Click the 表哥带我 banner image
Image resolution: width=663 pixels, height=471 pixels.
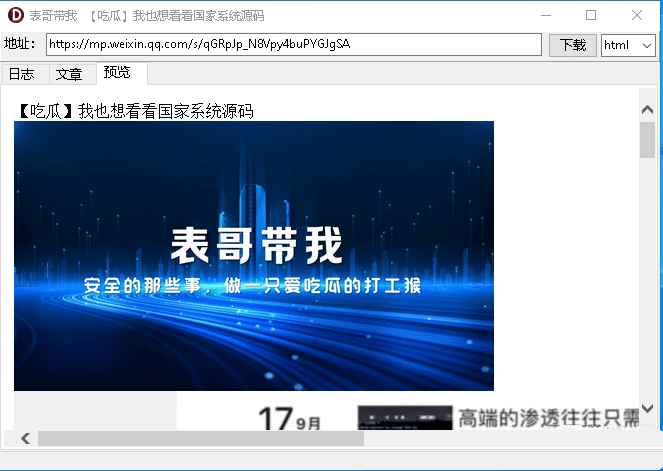pos(254,255)
